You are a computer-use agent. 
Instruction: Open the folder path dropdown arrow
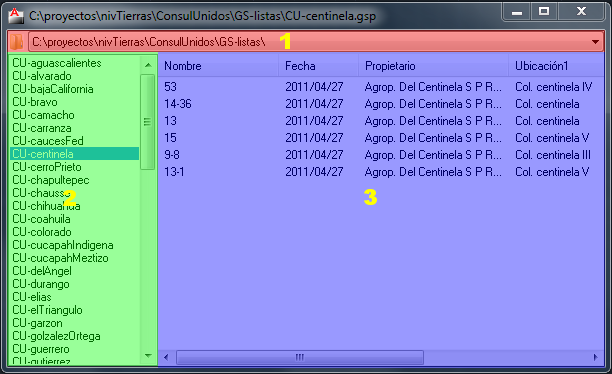595,42
